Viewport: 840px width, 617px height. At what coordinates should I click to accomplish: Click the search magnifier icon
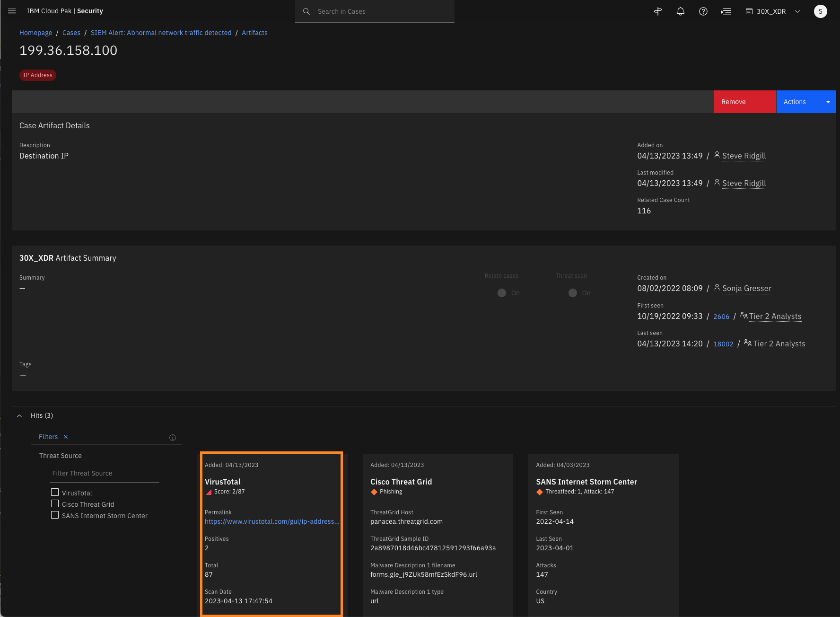pos(306,11)
